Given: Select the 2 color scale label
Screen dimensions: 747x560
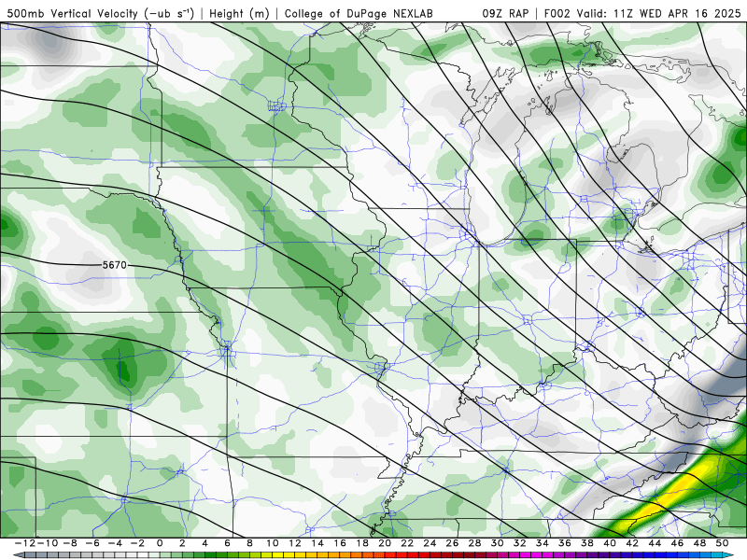Looking at the screenshot, I should coord(182,543).
